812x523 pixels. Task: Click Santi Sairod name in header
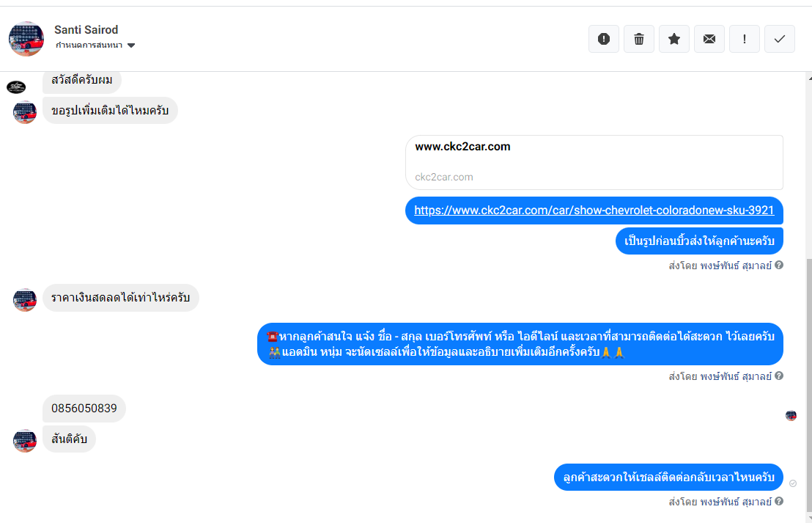pos(86,30)
